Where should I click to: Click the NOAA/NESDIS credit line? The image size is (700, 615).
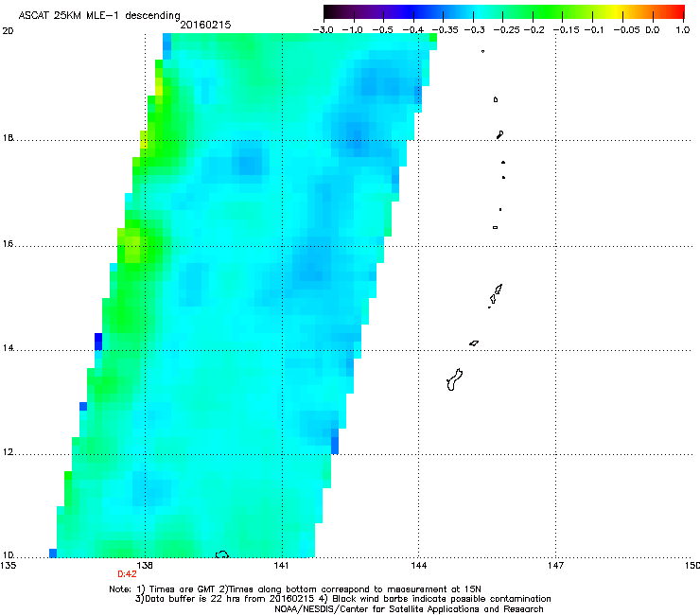[409, 609]
